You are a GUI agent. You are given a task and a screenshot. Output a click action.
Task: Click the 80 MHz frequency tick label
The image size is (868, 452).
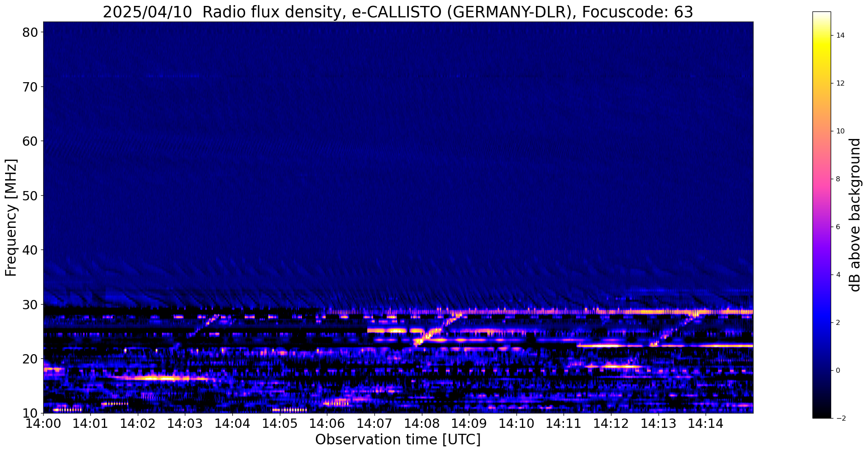(x=30, y=32)
